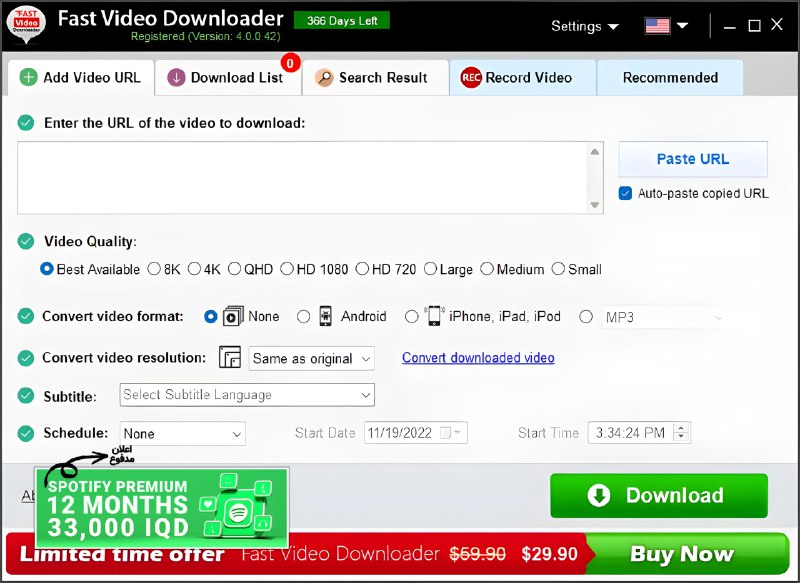
Task: Open the Settings dropdown menu
Action: point(585,26)
